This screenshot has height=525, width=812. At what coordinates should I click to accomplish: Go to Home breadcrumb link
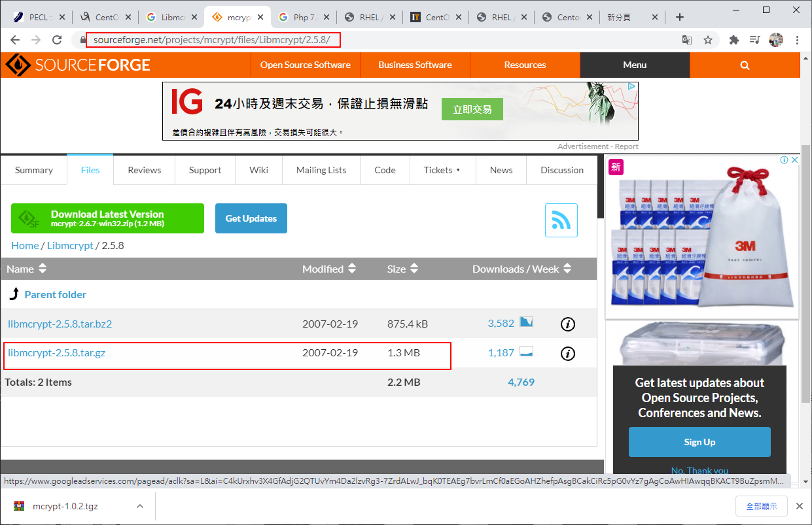point(25,246)
